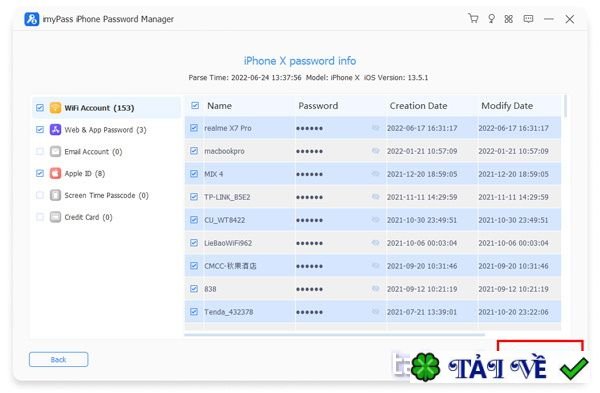Uncheck the macbookpro row checkbox
Screen dimensions: 600x393
(194, 151)
